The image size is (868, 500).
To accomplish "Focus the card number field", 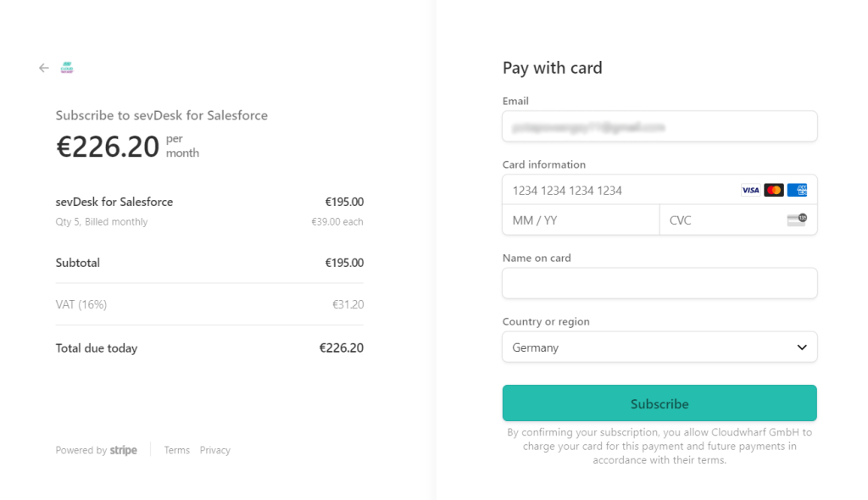I will (x=619, y=191).
